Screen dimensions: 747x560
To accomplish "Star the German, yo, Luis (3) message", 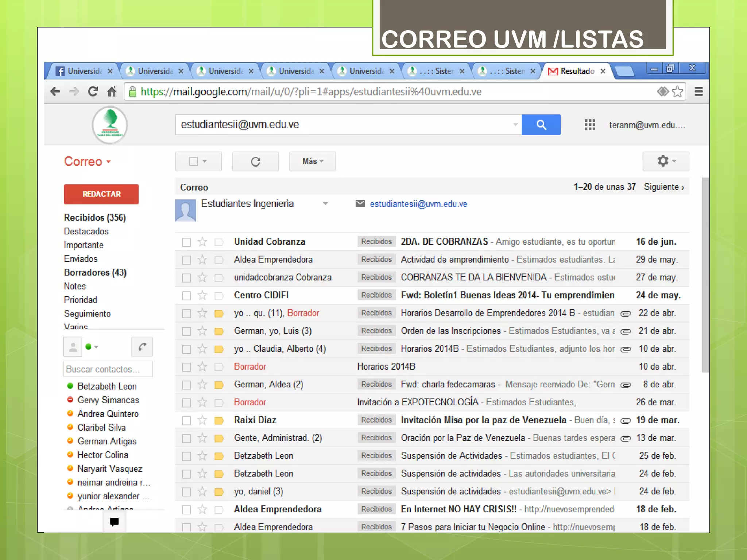I will [202, 331].
